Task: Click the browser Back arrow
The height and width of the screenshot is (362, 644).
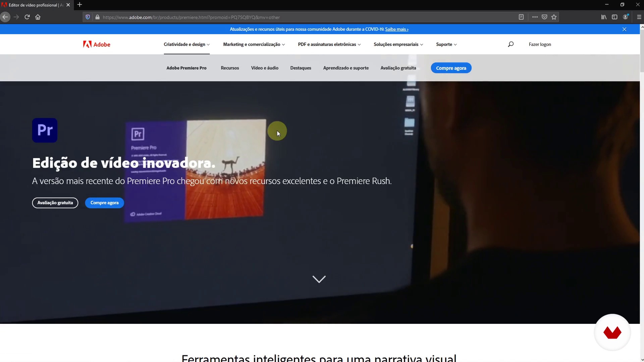Action: [5, 17]
